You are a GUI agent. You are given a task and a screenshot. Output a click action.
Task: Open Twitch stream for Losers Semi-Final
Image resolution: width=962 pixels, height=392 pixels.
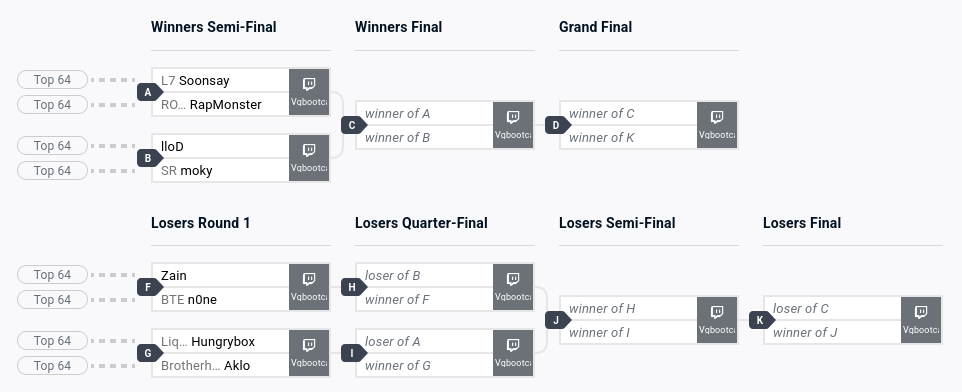click(717, 320)
